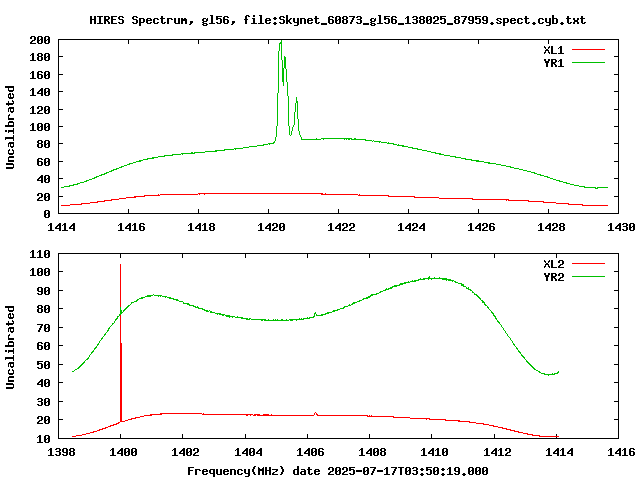Click the 1416 tick label on bottom plot
The image size is (640, 480).
tap(621, 452)
